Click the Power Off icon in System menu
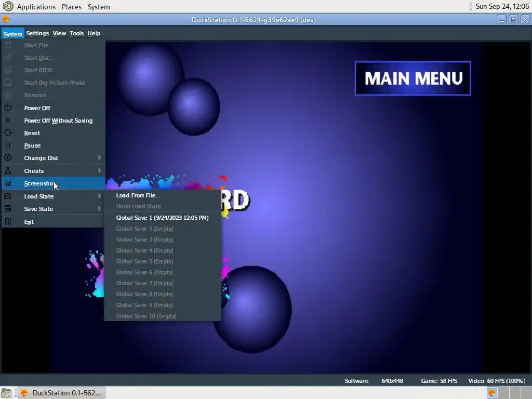 (8, 108)
